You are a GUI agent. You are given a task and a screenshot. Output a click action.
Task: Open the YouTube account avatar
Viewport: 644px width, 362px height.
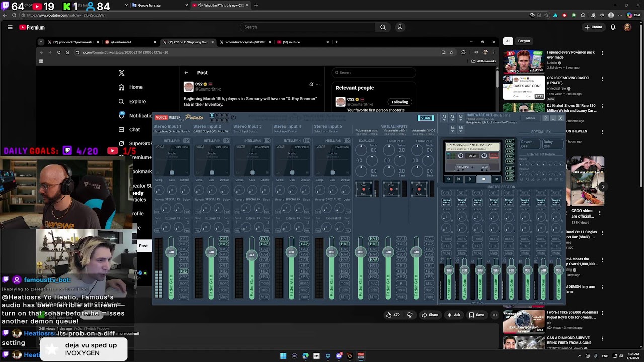(x=627, y=27)
